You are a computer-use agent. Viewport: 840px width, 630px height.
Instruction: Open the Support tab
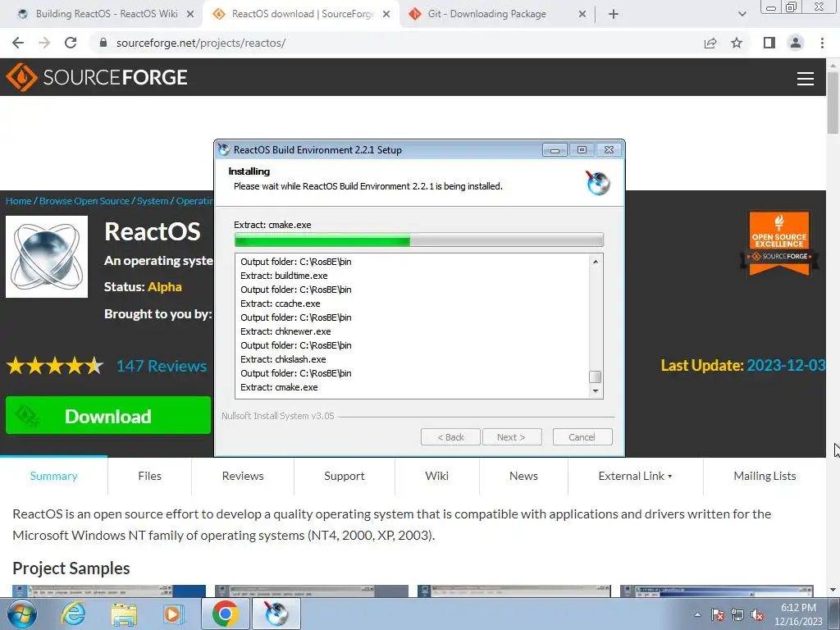coord(344,476)
